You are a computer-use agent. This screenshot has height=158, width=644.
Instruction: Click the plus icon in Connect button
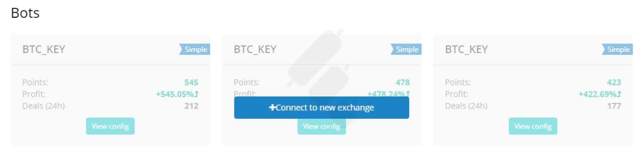tap(272, 107)
